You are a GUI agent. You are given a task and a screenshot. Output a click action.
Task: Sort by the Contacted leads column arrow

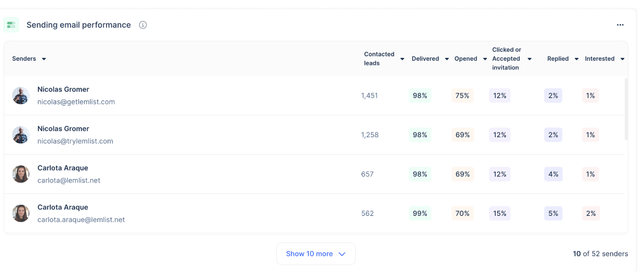tap(402, 59)
